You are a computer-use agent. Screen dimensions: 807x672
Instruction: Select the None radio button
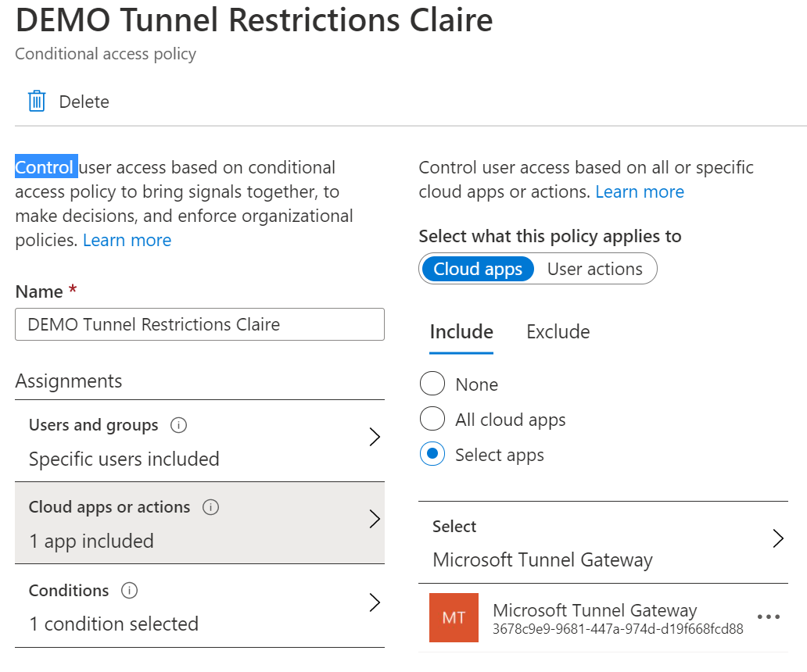click(x=432, y=384)
